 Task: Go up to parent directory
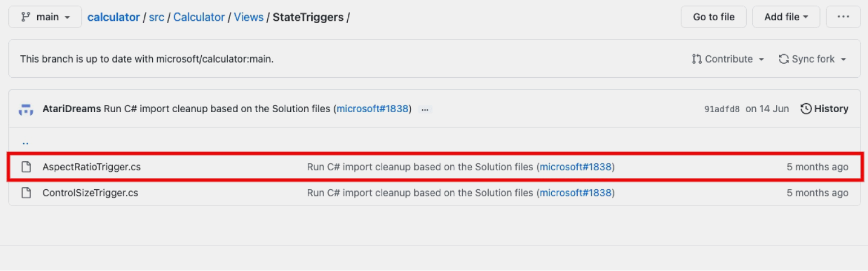point(25,142)
